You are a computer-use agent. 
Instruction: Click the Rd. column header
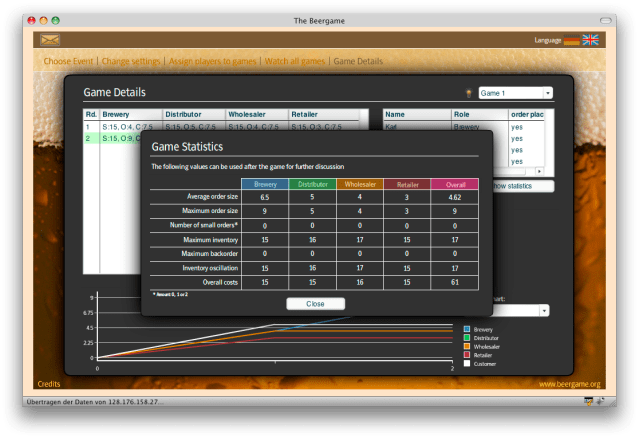(x=91, y=114)
